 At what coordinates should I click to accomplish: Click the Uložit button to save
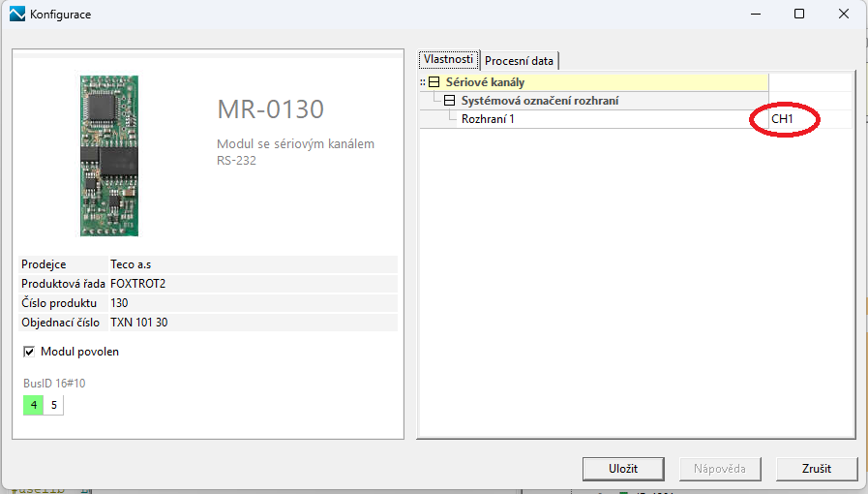coord(622,469)
